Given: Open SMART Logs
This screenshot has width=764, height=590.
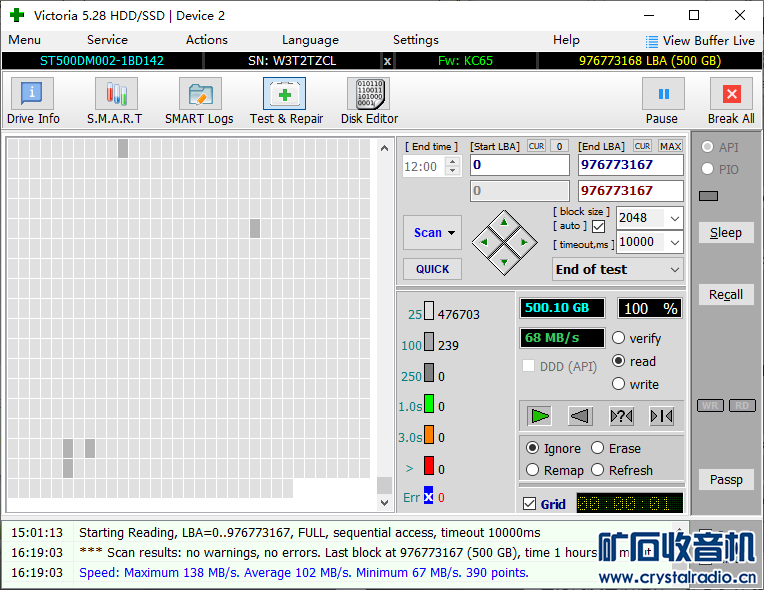Looking at the screenshot, I should [x=199, y=102].
